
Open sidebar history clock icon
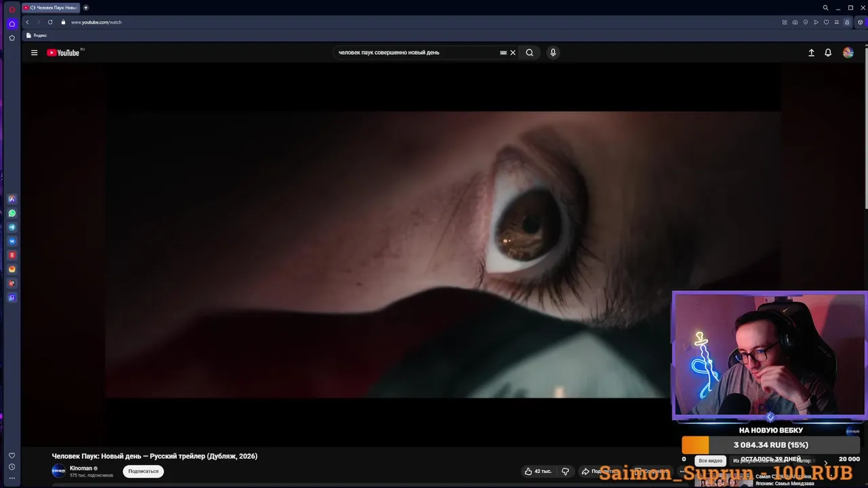pos(12,467)
